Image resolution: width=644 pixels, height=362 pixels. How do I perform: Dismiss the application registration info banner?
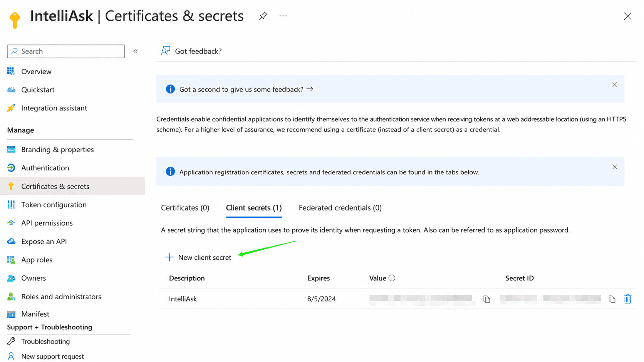pyautogui.click(x=615, y=167)
